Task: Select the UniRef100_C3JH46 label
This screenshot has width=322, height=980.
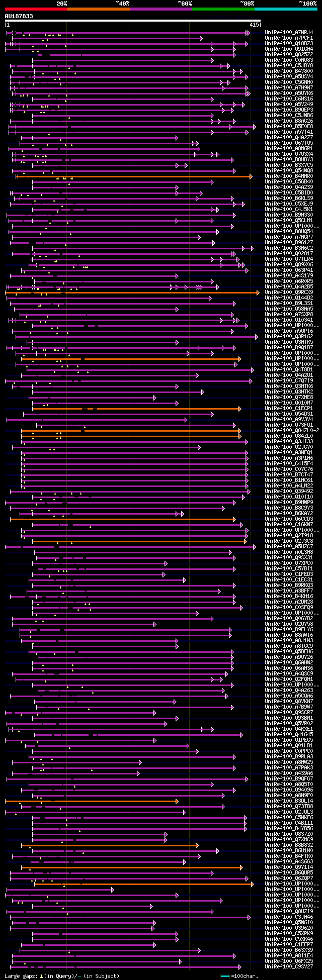Action: (289, 917)
